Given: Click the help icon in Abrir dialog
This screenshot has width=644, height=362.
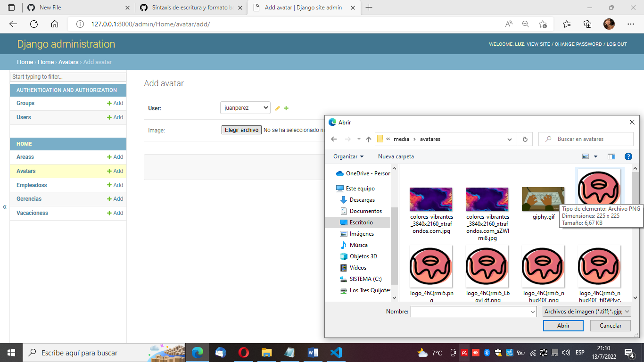Looking at the screenshot, I should coord(628,156).
